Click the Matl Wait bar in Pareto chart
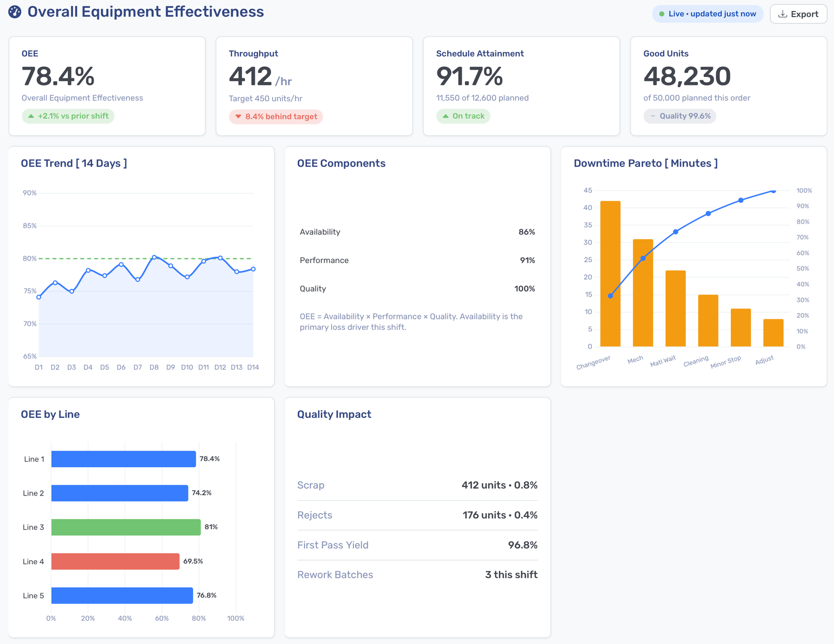834x644 pixels. tap(676, 308)
